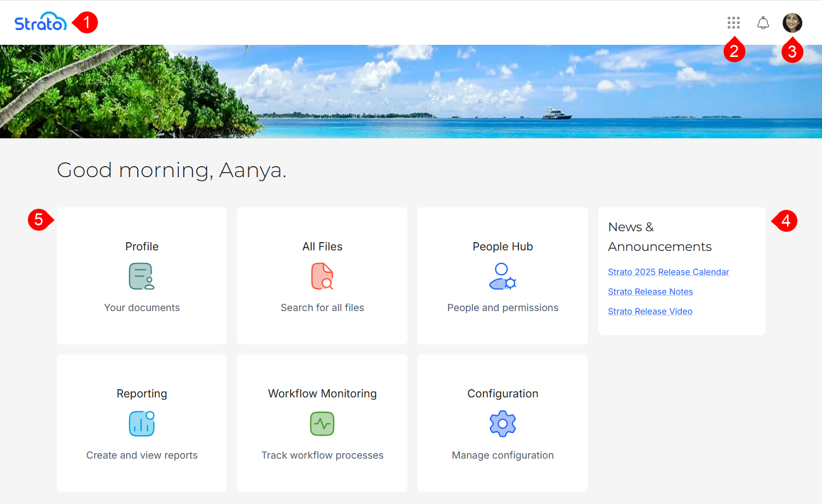Viewport: 822px width, 504px height.
Task: Select the Profile tile title
Action: tap(142, 247)
